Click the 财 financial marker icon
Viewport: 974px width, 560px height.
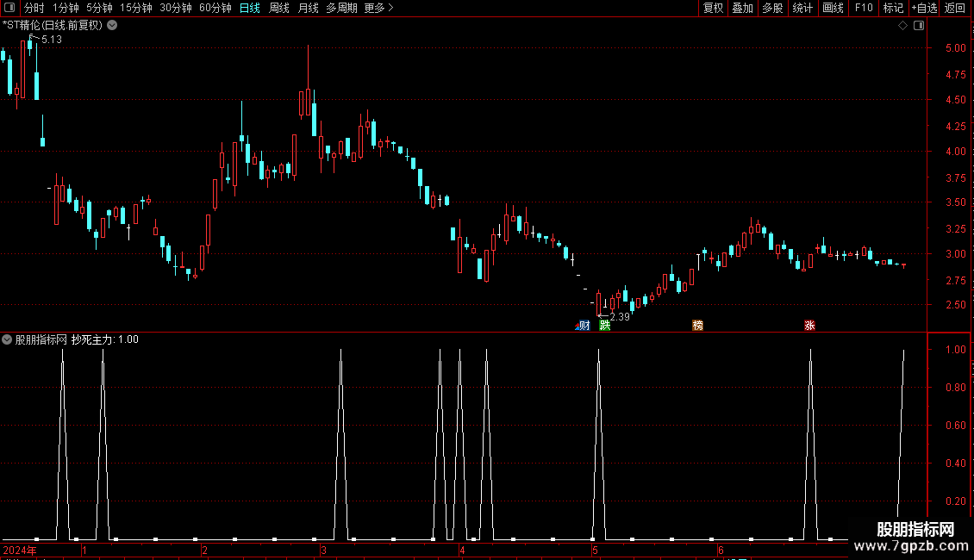tap(584, 326)
